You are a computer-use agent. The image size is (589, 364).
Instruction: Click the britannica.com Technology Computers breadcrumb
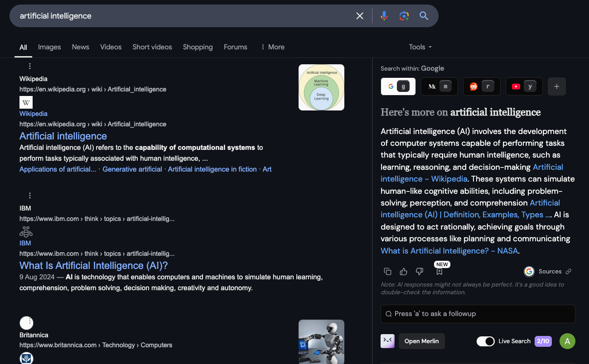(x=96, y=345)
